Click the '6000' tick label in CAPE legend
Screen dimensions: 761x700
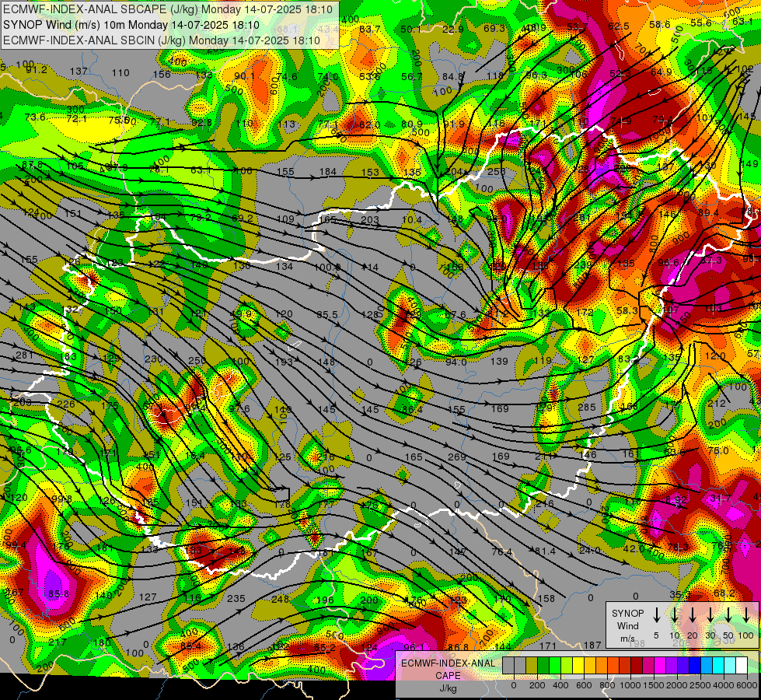tap(747, 685)
